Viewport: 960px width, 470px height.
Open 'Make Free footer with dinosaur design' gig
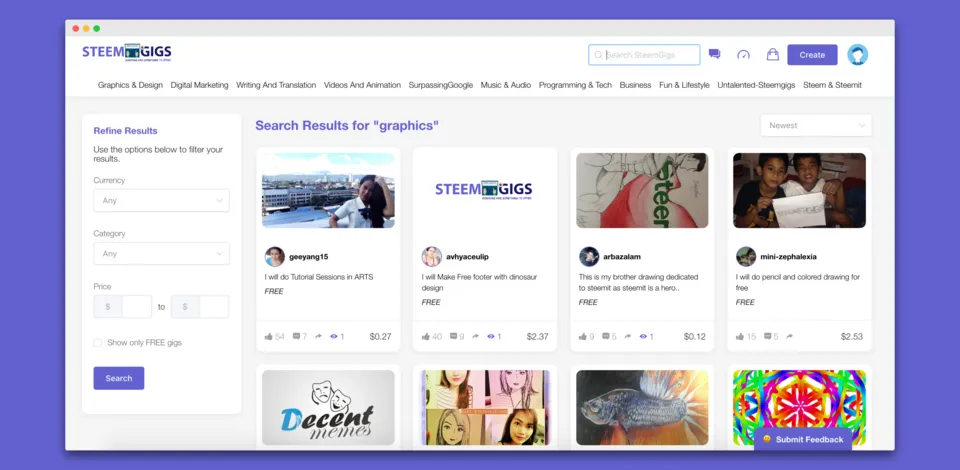point(479,282)
